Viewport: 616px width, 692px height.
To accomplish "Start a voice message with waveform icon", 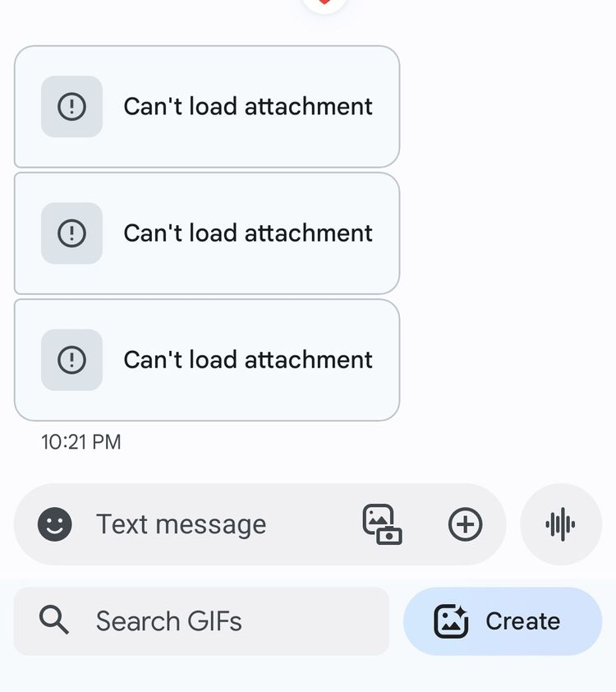I will click(x=560, y=524).
